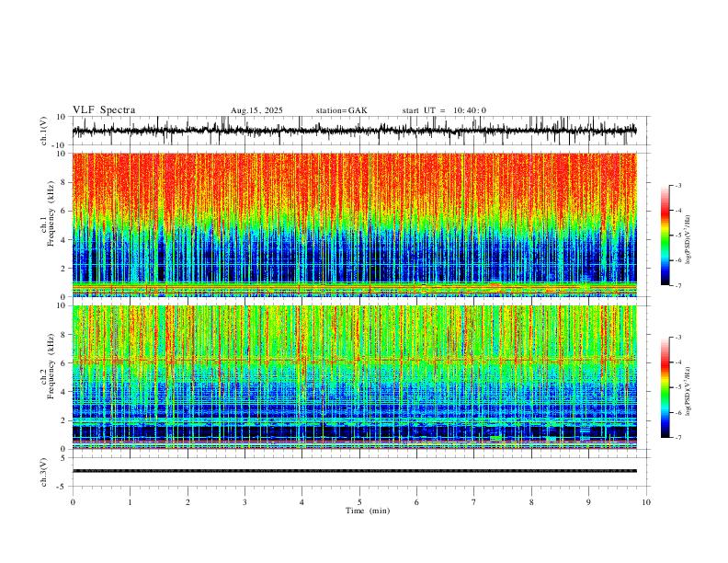The height and width of the screenshot is (563, 728).
Task: Select the "ch.1(V)" axis label
Action: click(44, 131)
